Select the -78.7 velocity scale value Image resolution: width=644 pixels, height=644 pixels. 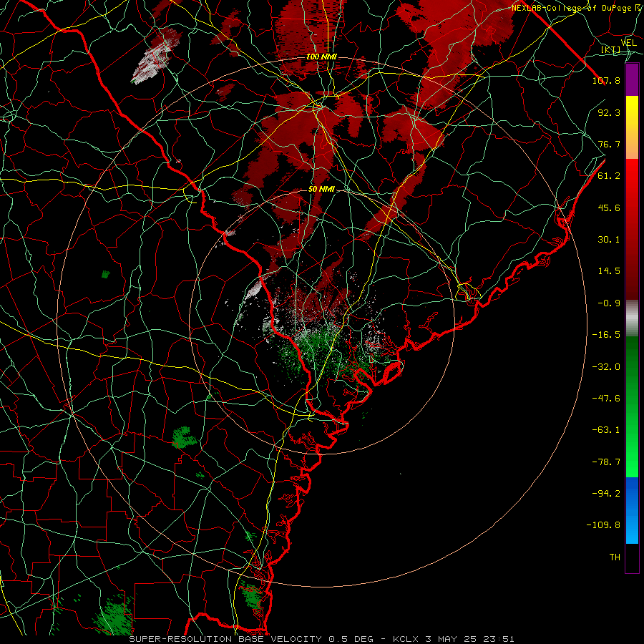tap(606, 462)
